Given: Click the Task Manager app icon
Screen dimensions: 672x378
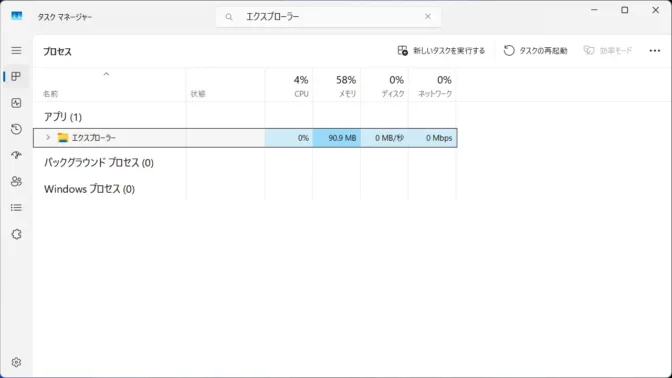Looking at the screenshot, I should (x=17, y=16).
